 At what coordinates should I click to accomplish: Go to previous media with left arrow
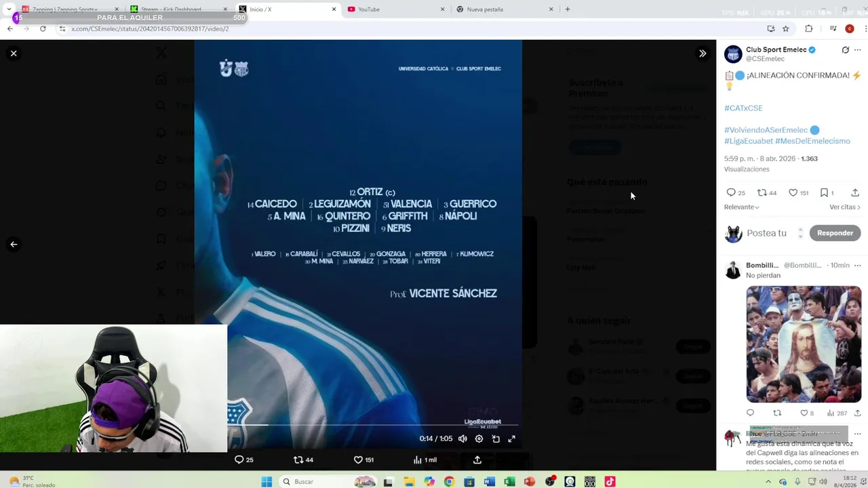(14, 245)
